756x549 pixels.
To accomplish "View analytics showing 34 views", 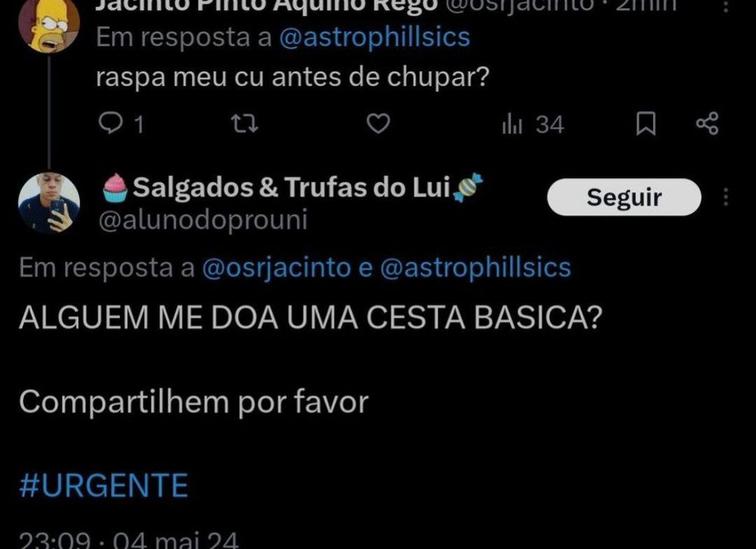I will (x=533, y=125).
